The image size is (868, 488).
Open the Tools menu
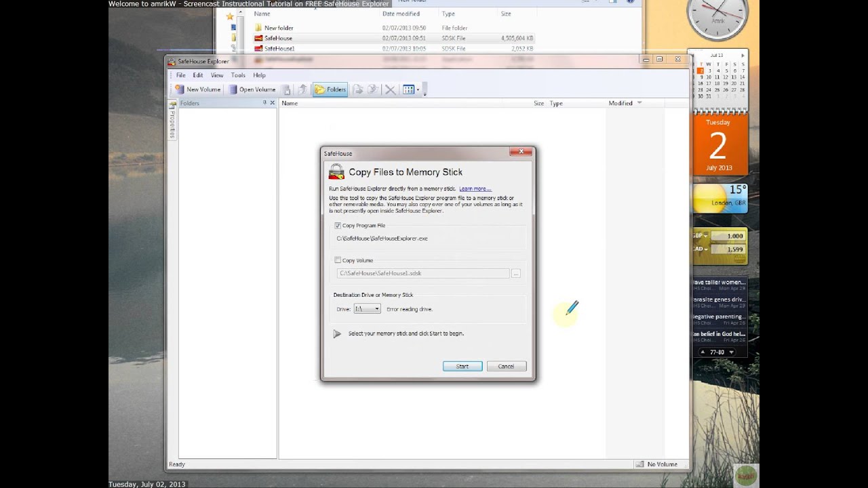click(x=238, y=75)
